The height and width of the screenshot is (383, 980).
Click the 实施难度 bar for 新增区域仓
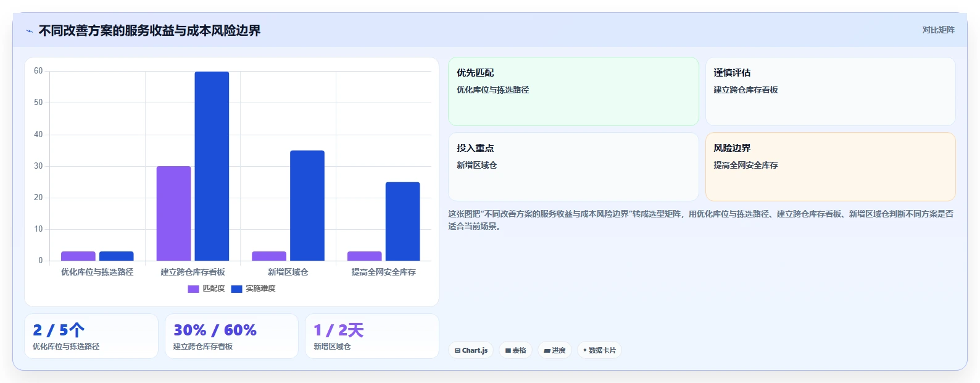tap(307, 206)
